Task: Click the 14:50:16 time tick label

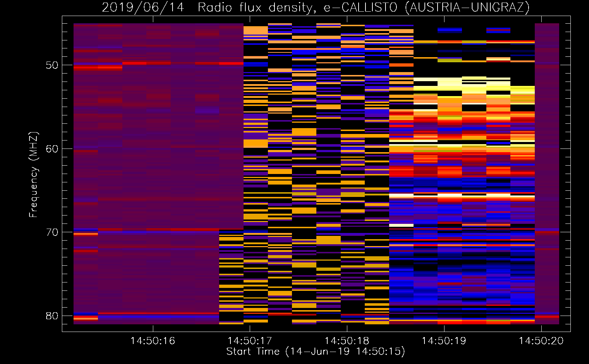Action: (153, 341)
